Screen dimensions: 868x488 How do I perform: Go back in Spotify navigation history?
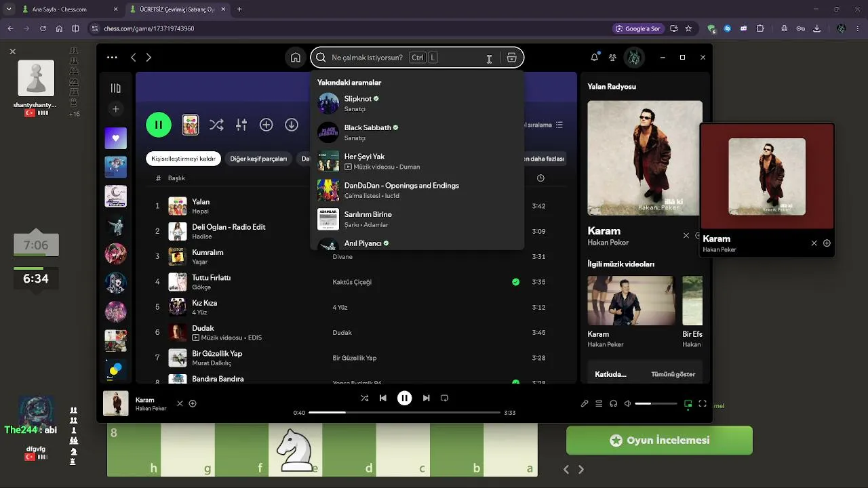click(134, 58)
